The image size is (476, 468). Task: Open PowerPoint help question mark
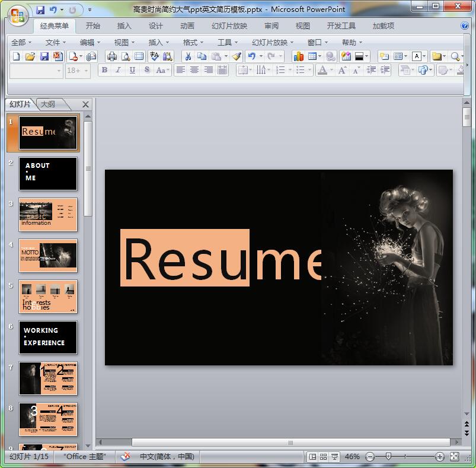pos(465,26)
